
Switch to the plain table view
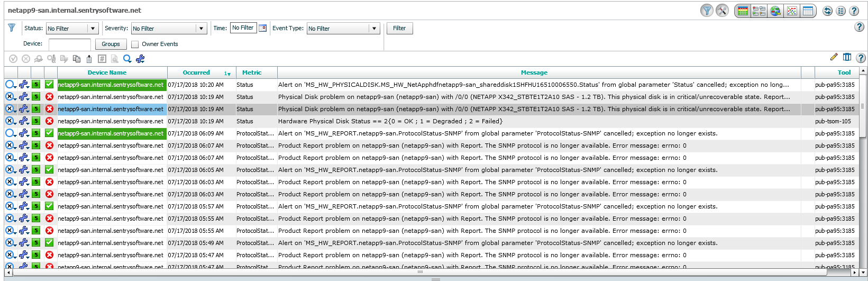click(808, 11)
